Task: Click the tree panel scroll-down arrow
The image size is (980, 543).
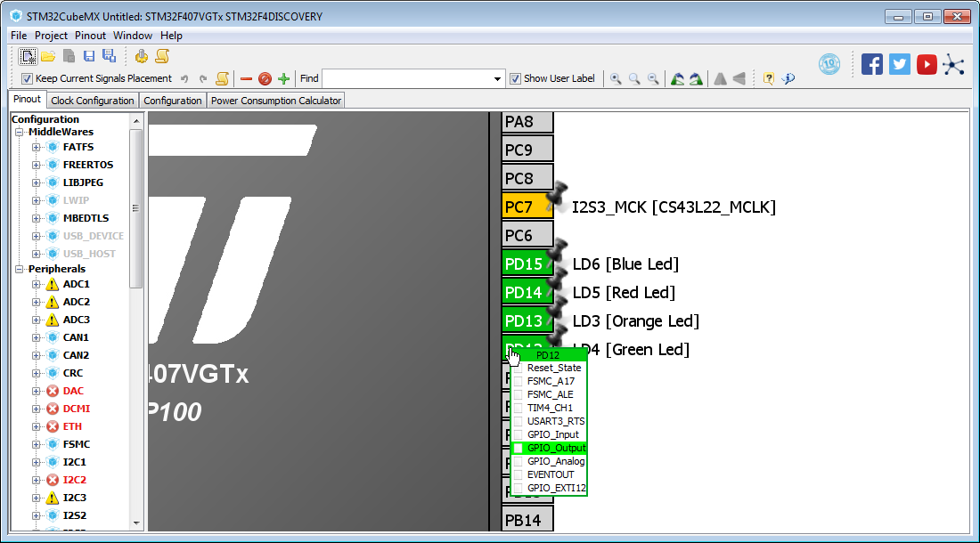Action: point(135,523)
